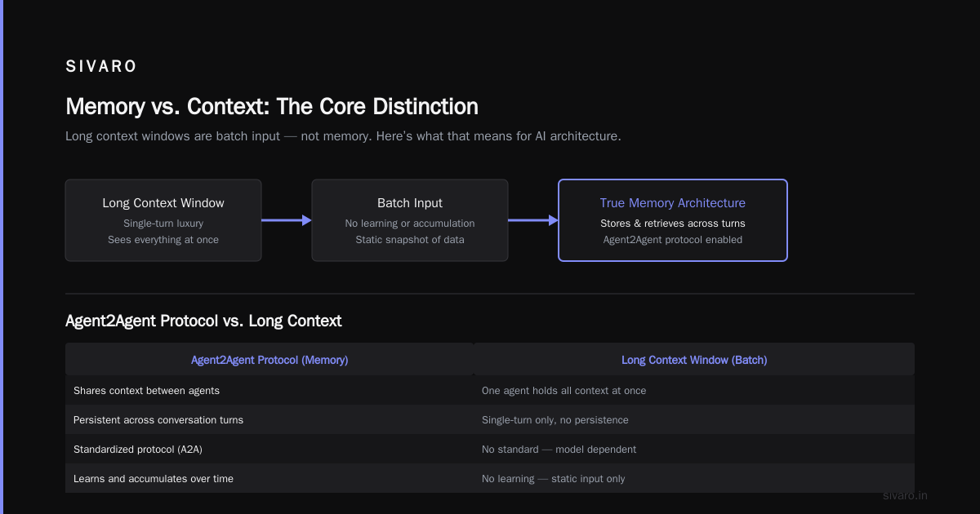Click the subtitle about long context windows

343,136
